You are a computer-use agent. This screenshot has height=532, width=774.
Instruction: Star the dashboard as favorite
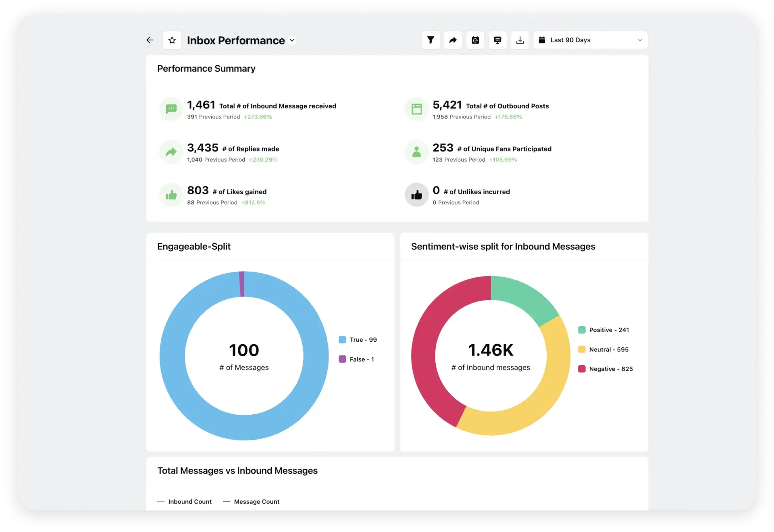[172, 40]
